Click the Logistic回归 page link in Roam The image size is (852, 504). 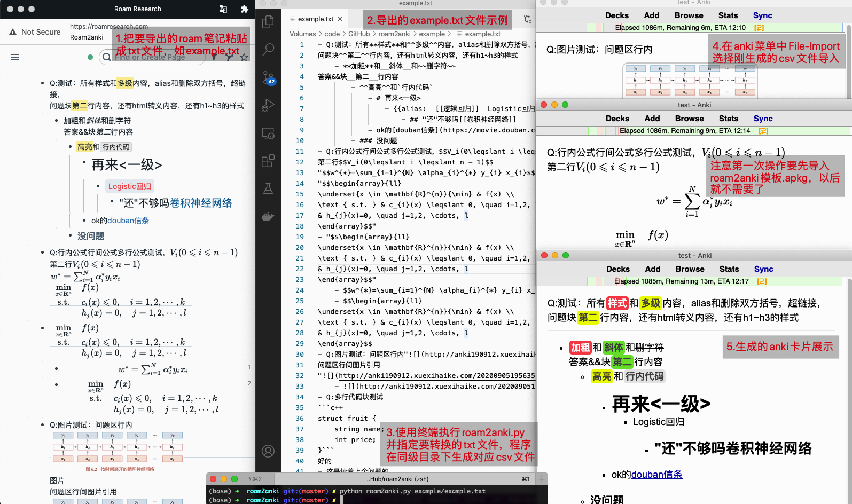click(x=130, y=186)
